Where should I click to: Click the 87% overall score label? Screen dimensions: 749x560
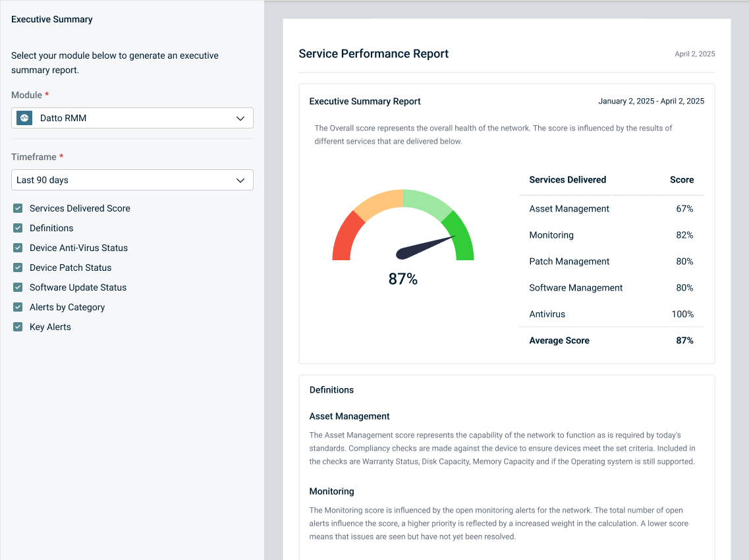point(402,279)
